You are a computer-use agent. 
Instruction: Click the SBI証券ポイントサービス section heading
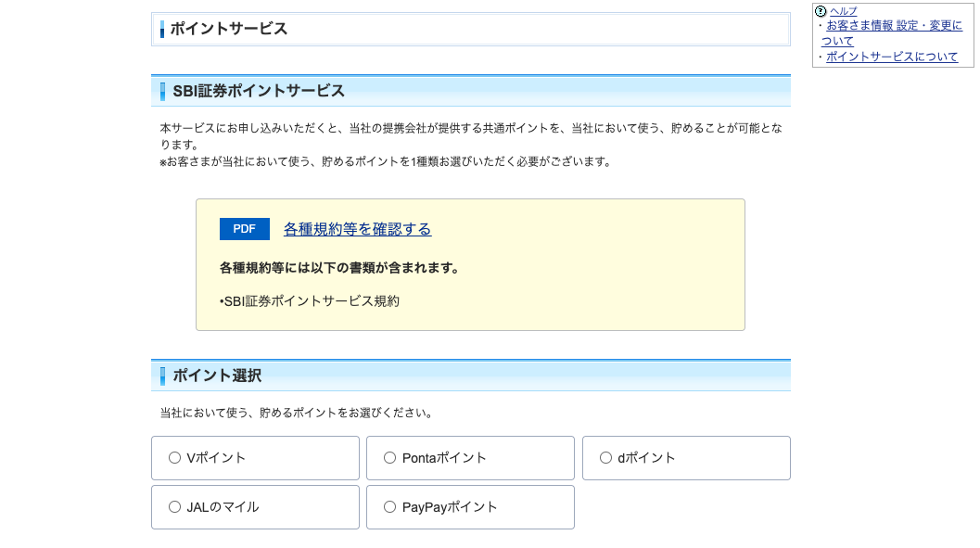(259, 91)
